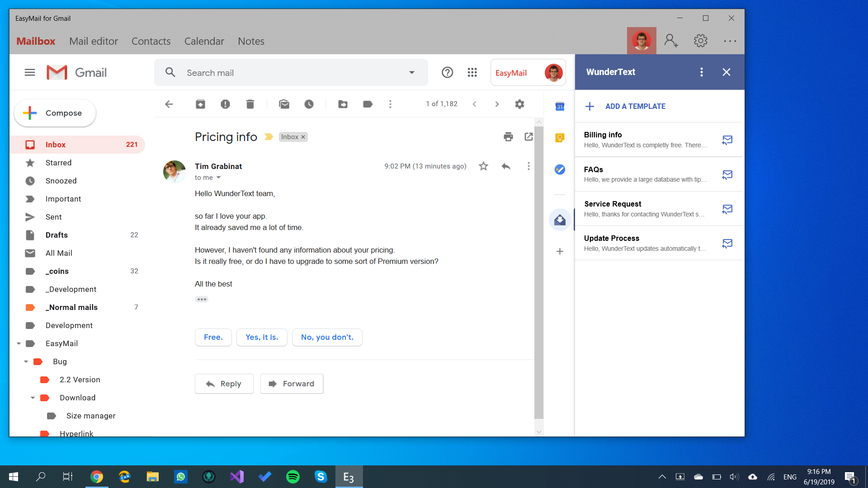Open Spotify from the taskbar
This screenshot has width=868, height=488.
[292, 476]
